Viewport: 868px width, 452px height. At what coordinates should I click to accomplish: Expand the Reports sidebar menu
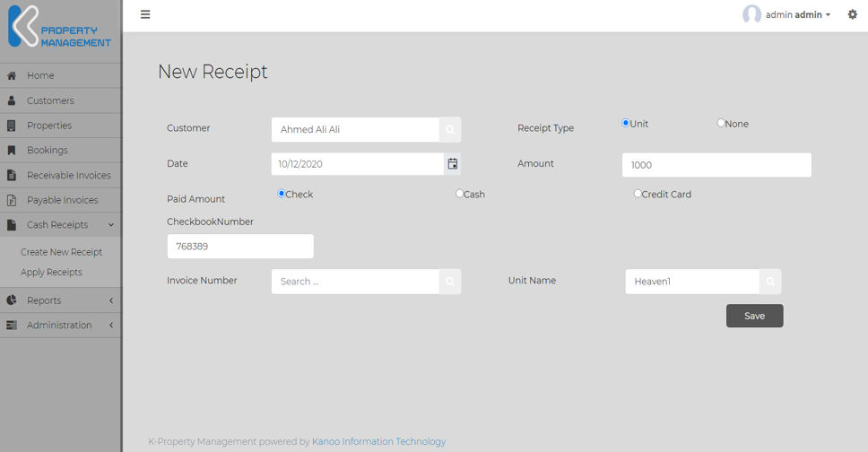(60, 300)
